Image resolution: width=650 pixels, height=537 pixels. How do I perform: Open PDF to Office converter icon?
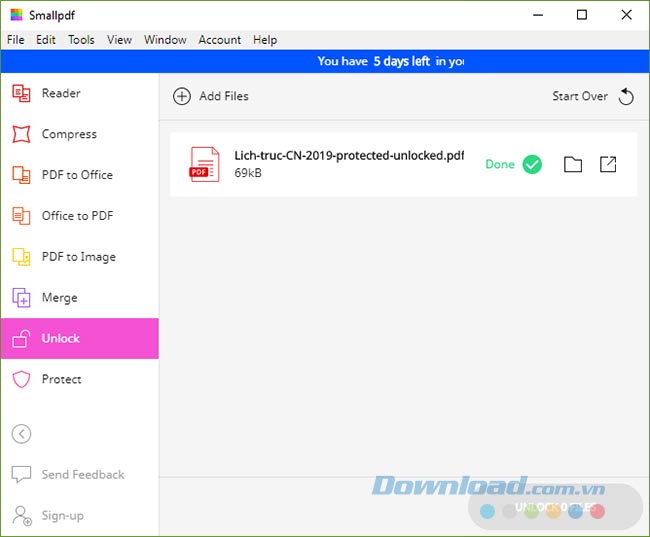(x=21, y=175)
